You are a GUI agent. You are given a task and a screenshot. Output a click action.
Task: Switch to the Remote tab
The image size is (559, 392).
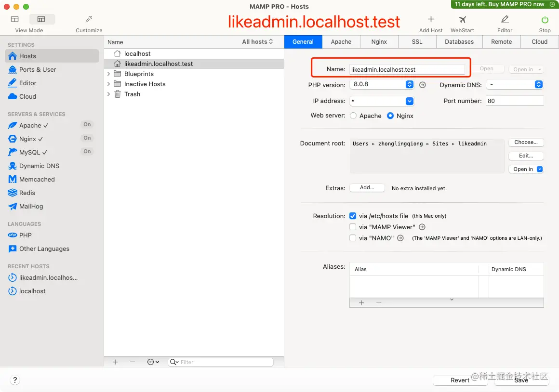501,42
